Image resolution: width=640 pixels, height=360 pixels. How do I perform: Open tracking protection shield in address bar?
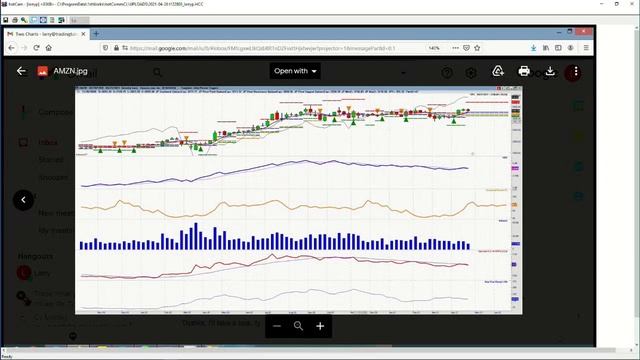click(106, 48)
